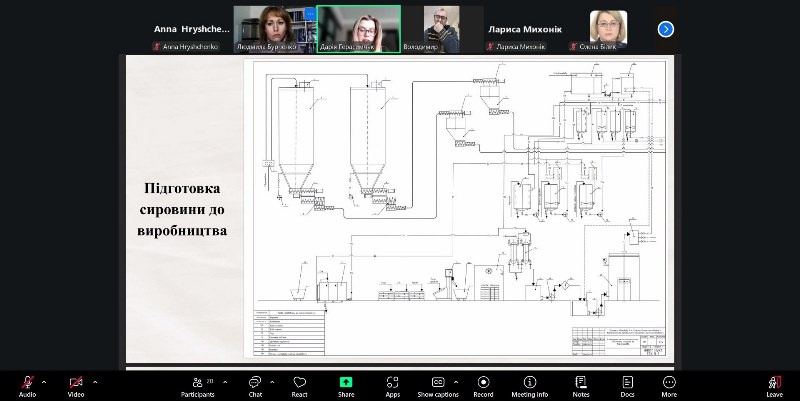The height and width of the screenshot is (401, 800).
Task: Show next participants with blue arrow
Action: (666, 29)
